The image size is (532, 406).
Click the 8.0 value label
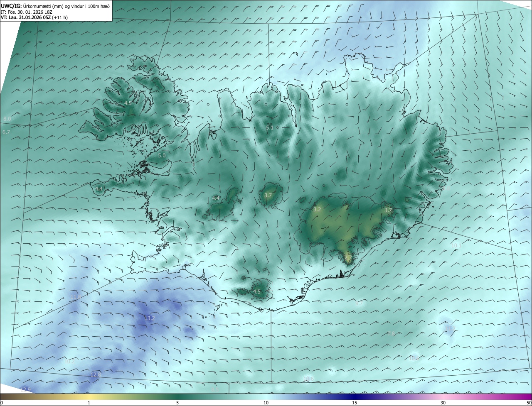[7, 119]
